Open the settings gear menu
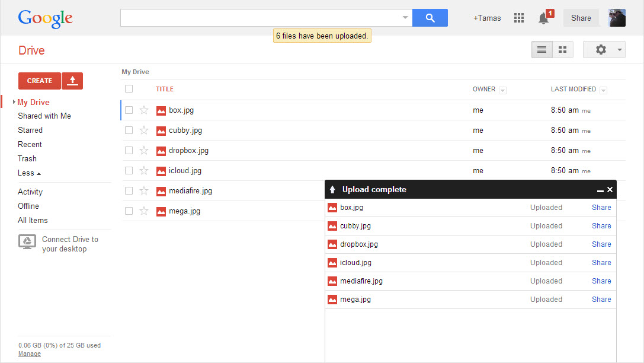 coord(604,50)
